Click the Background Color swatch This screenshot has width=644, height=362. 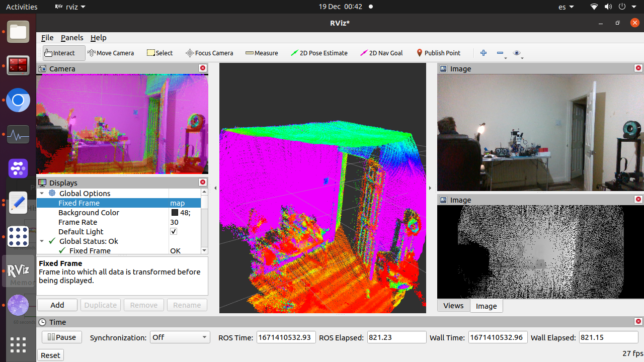tap(175, 213)
